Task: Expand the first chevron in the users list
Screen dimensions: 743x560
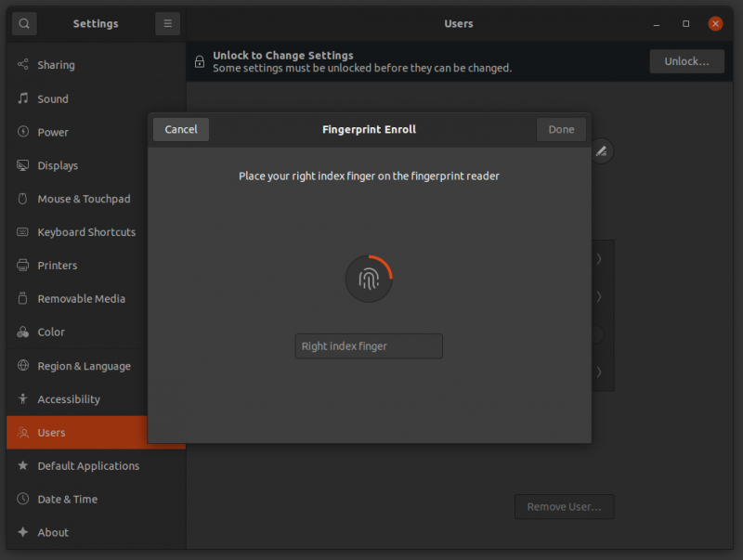Action: pos(597,259)
